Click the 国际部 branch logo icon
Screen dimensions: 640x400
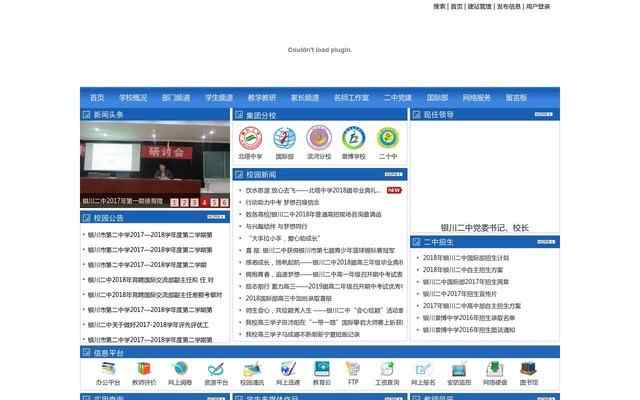click(x=284, y=138)
